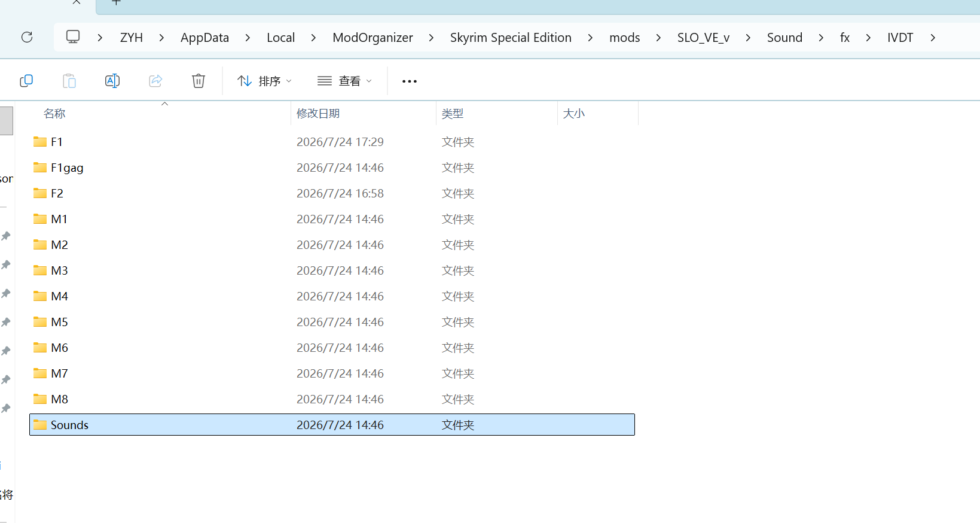Delete the selected folder with the trash icon
Screen dimensions: 980x523
(x=199, y=81)
